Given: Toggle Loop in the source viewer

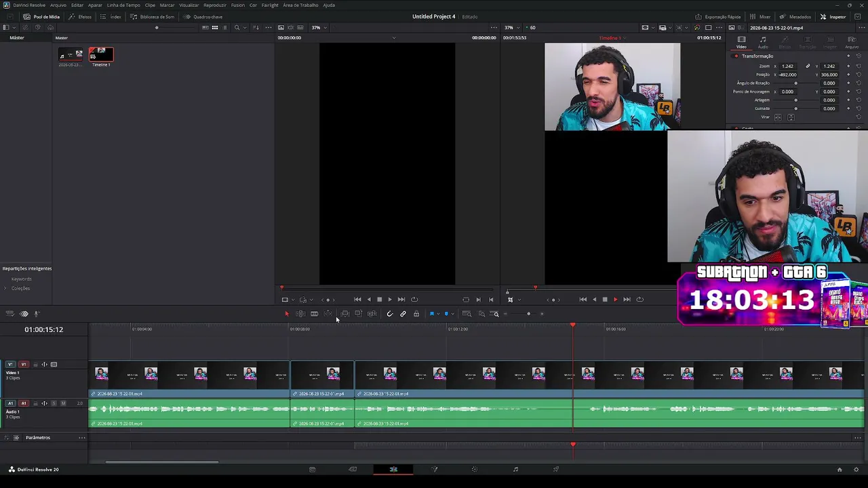Looking at the screenshot, I should (x=414, y=300).
